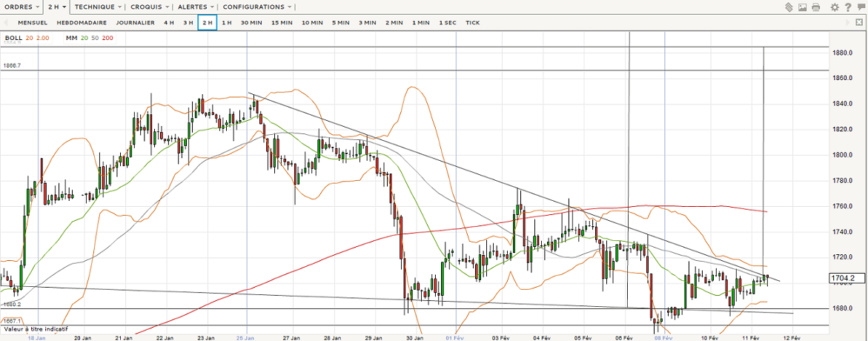Click the MM moving average label
The width and height of the screenshot is (868, 341).
pos(70,39)
